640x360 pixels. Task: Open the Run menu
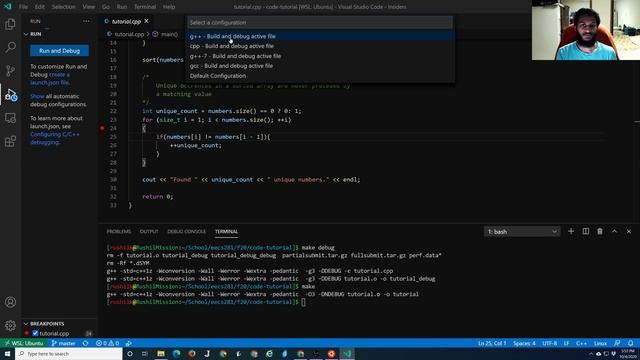click(122, 7)
